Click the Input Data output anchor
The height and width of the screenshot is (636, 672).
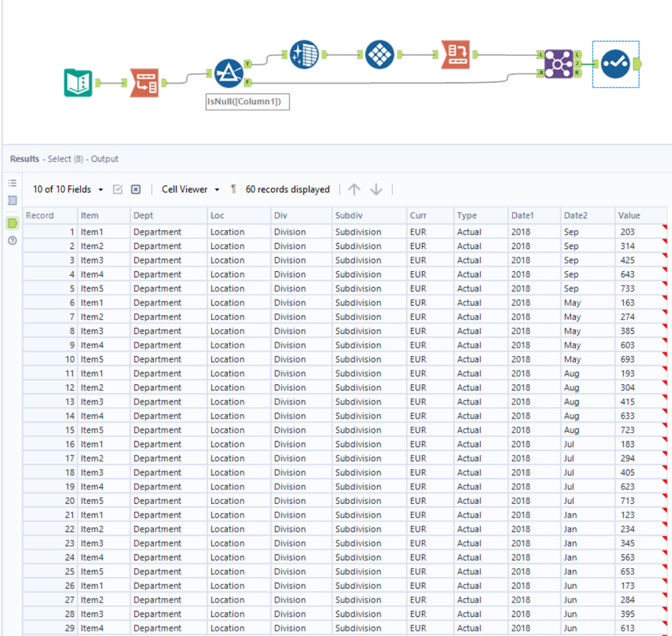tap(98, 83)
